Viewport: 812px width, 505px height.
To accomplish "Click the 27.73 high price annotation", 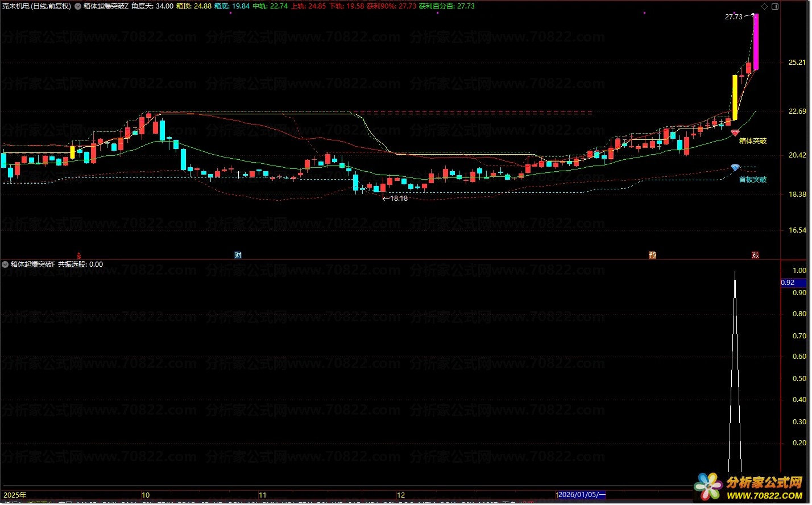I will 734,17.
